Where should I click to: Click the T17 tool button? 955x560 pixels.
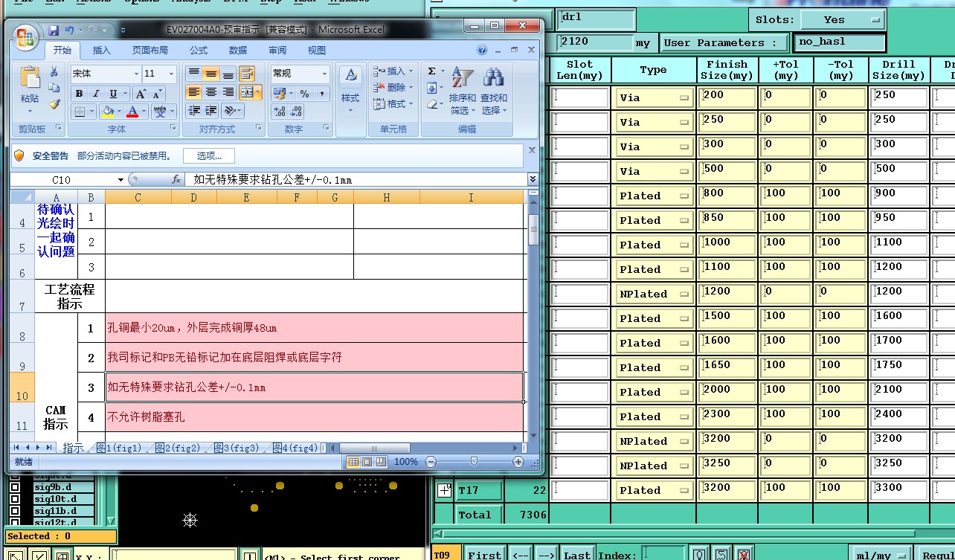pyautogui.click(x=479, y=490)
